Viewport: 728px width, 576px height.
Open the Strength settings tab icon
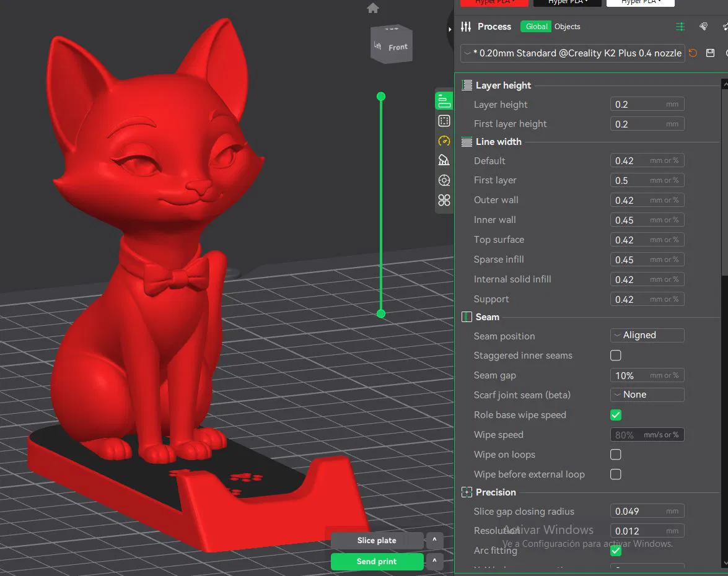coord(444,121)
